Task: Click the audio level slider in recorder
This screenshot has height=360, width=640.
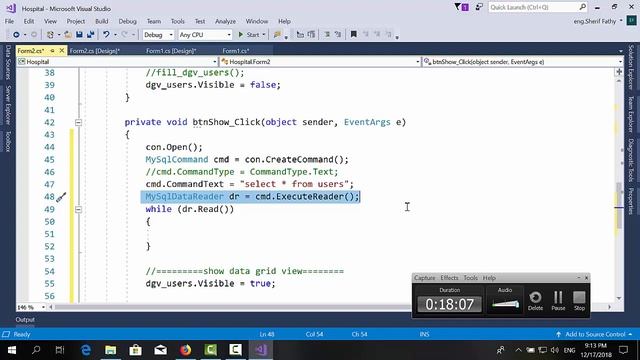Action: point(505,304)
